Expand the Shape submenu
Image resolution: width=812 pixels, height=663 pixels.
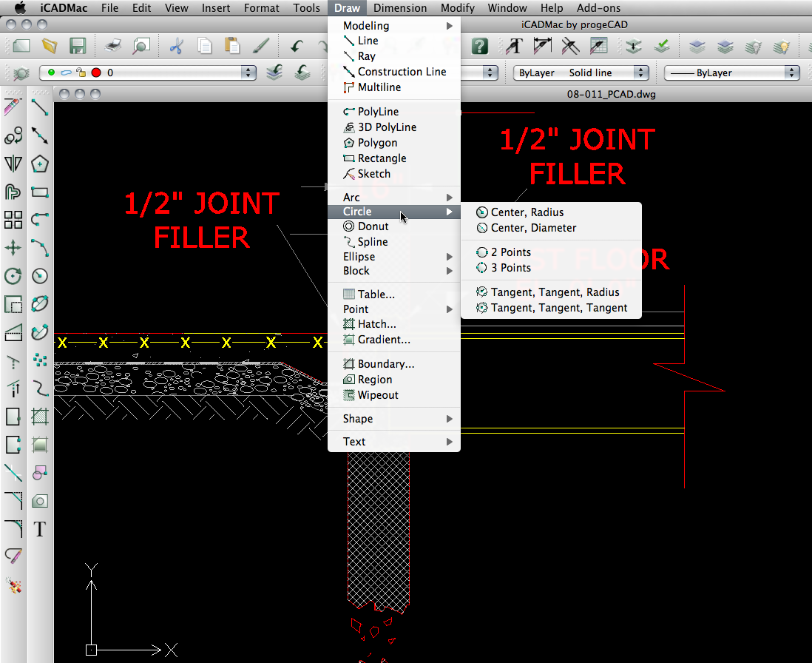(394, 419)
